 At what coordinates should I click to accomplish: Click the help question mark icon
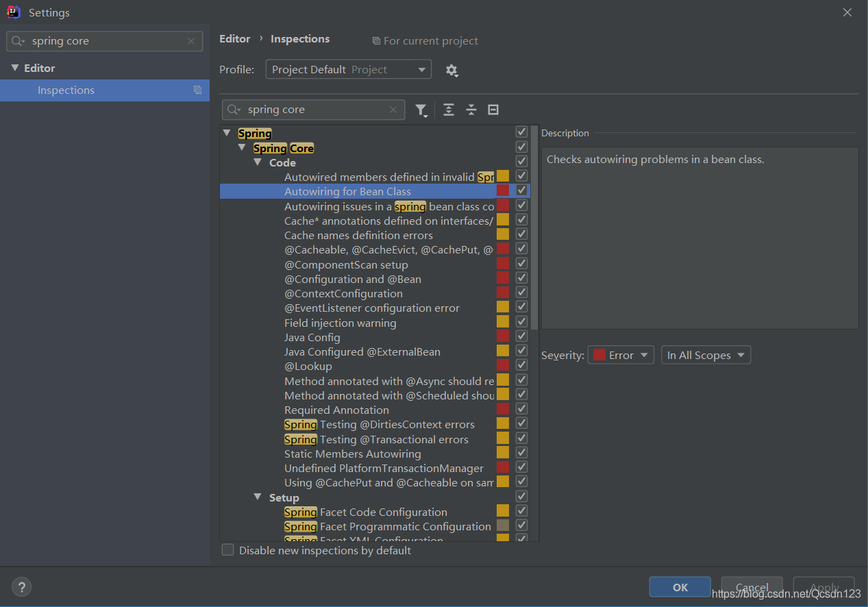point(21,587)
